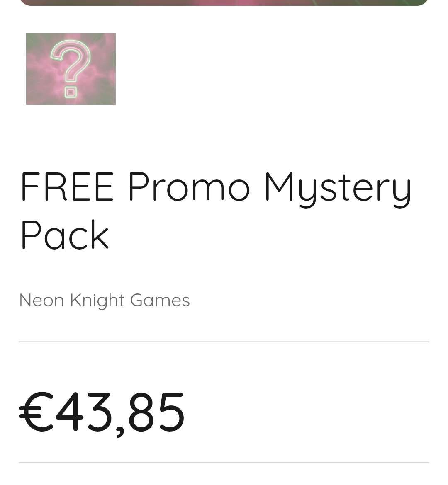Click the €43,85 price

102,413
